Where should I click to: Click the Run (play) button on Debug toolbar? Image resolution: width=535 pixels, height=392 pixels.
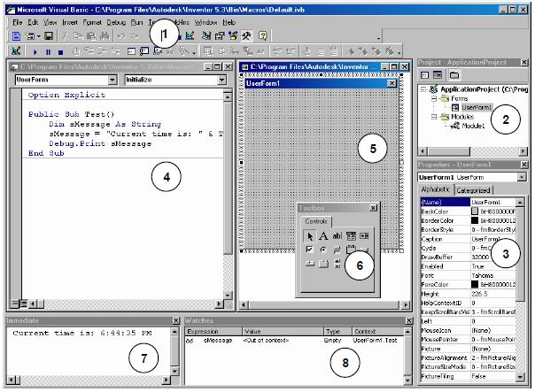click(x=35, y=52)
